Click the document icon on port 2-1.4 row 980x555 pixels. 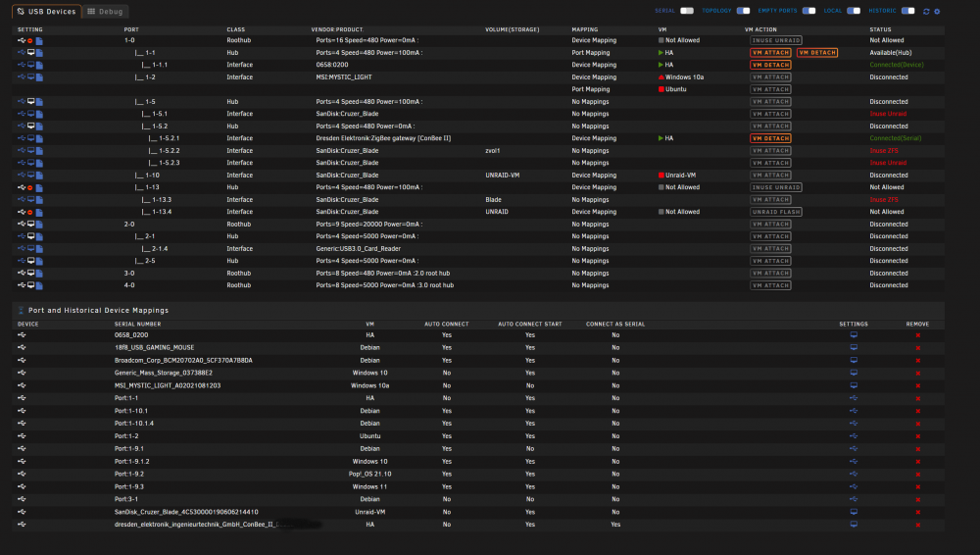(x=39, y=248)
